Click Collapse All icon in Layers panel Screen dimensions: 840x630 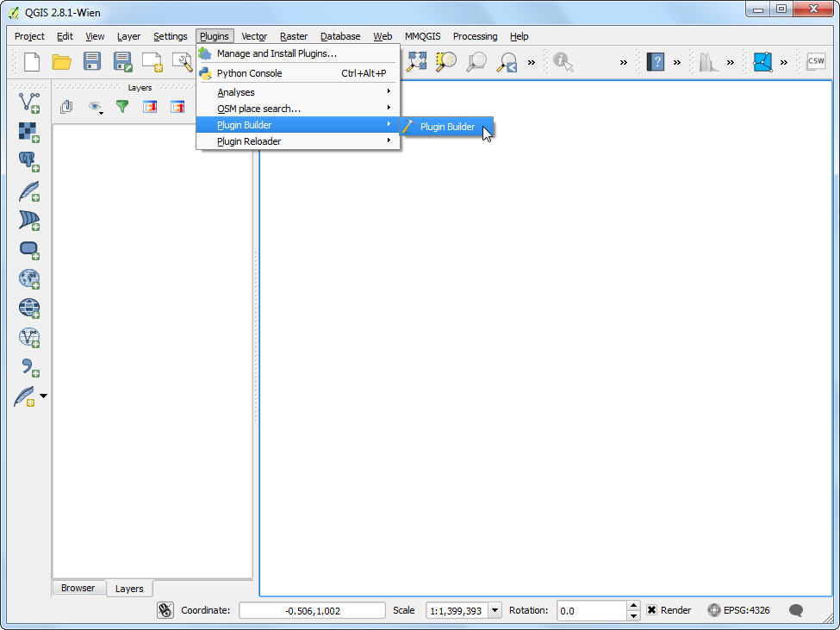(x=177, y=107)
